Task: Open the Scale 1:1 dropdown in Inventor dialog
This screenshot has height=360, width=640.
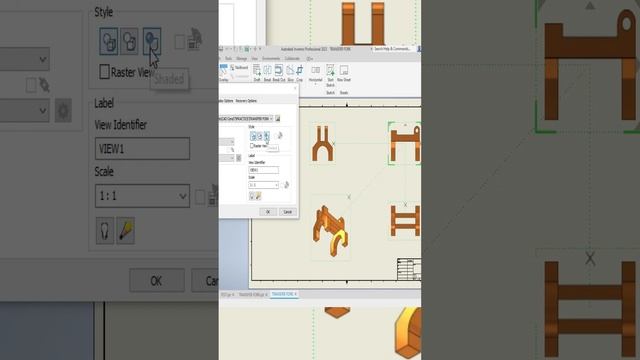Action: point(264,185)
